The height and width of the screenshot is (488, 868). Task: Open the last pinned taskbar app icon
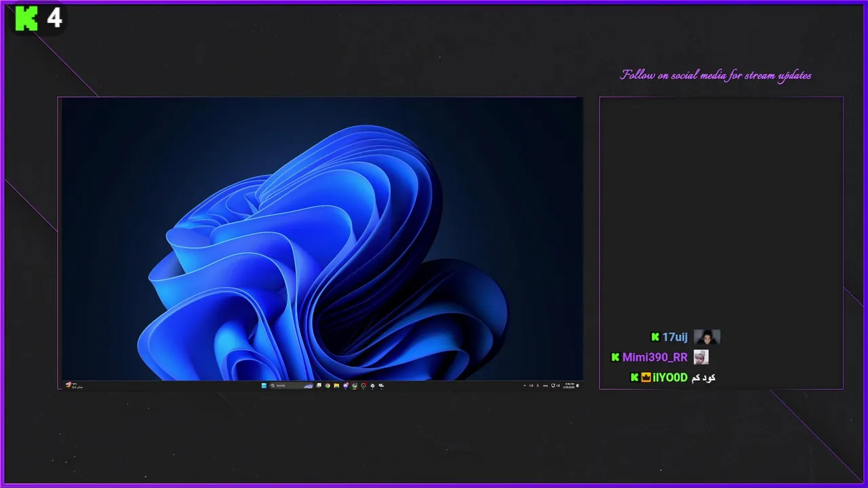click(381, 386)
